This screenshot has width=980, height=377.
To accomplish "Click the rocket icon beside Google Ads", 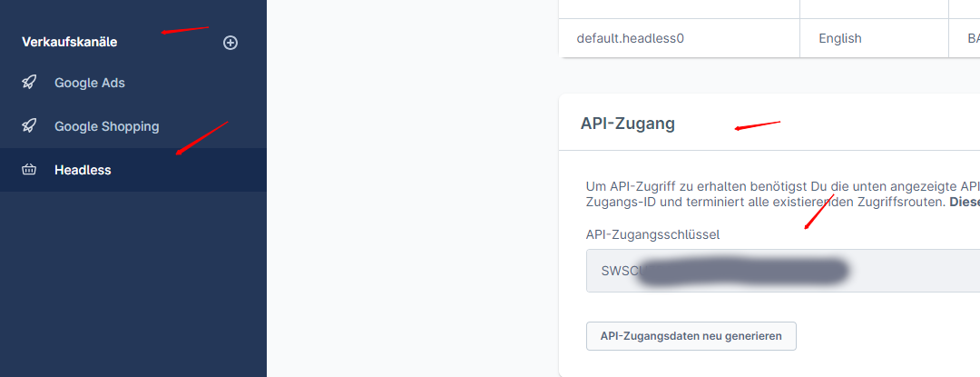I will (x=30, y=83).
